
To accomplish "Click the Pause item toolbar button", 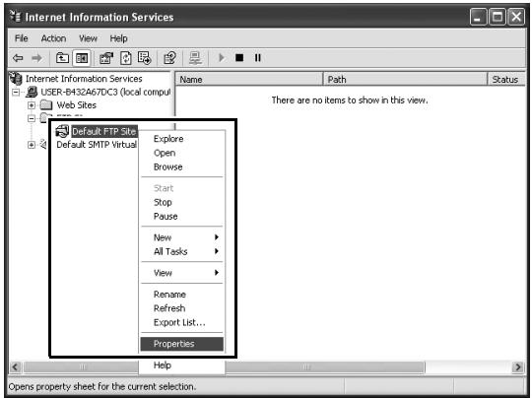I will (258, 58).
